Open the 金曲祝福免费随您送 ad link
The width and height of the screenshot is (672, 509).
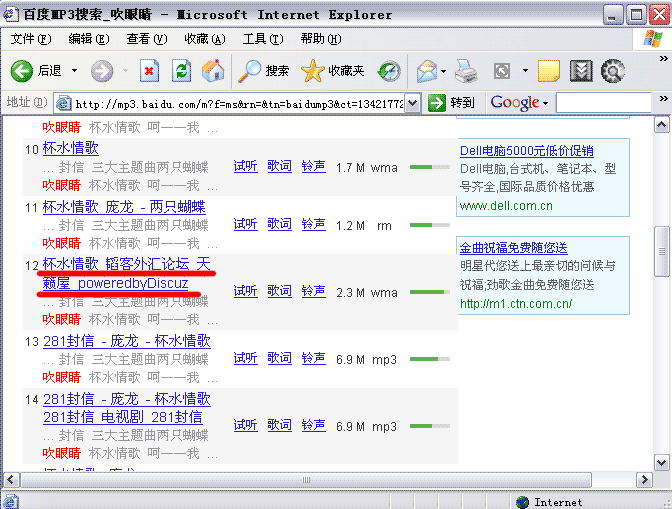tap(513, 248)
